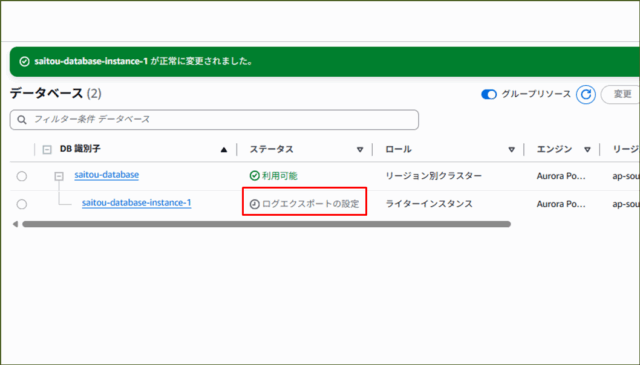The height and width of the screenshot is (365, 640).
Task: Click the left arrow of horizontal scrollbar
Action: [x=15, y=224]
